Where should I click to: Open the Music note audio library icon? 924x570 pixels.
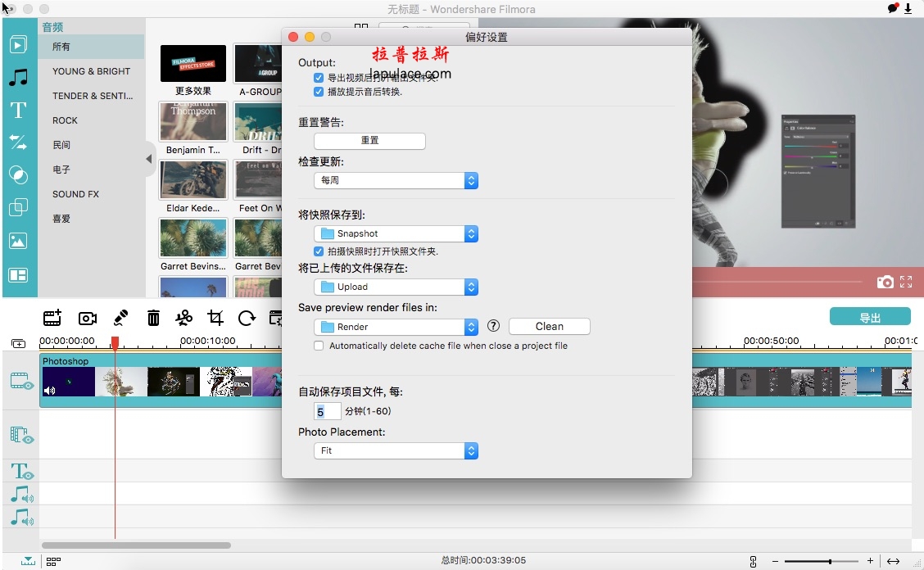pos(18,77)
